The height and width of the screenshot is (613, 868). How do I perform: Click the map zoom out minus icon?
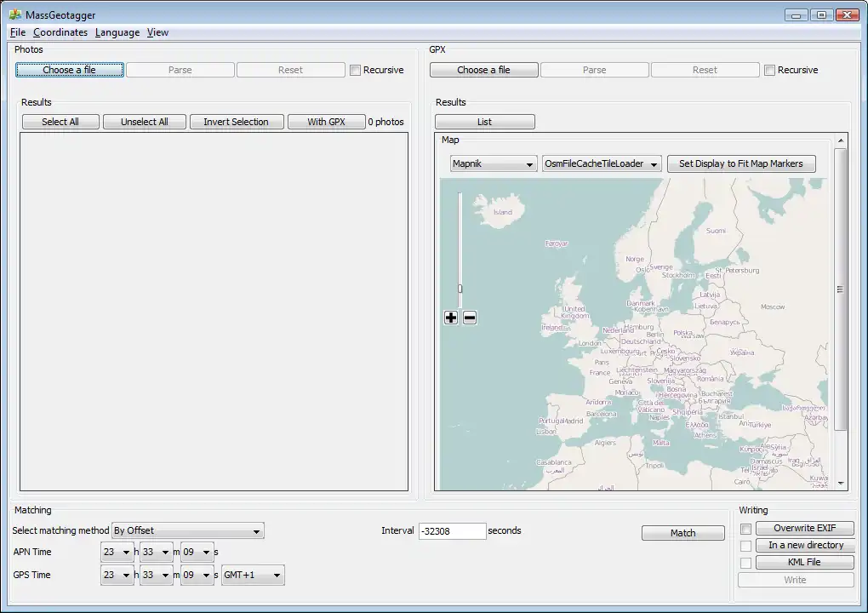(x=470, y=318)
